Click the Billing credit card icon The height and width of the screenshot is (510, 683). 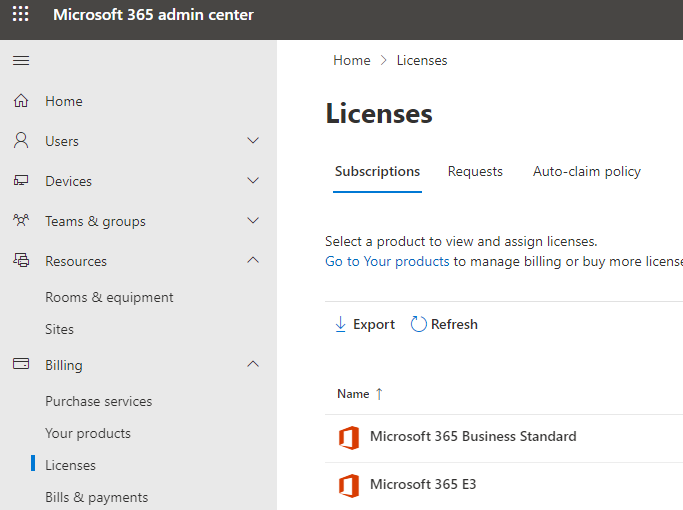21,364
